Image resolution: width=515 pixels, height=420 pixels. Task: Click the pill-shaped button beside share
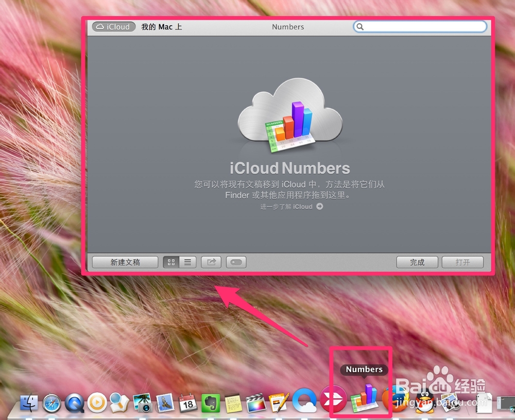point(236,262)
